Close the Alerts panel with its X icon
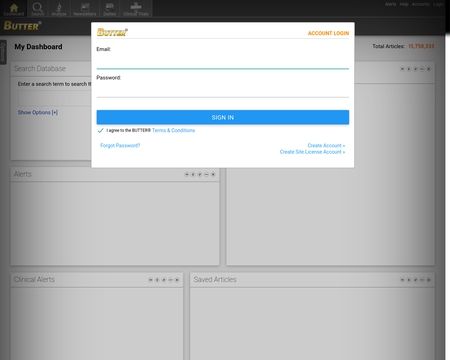 coord(213,174)
